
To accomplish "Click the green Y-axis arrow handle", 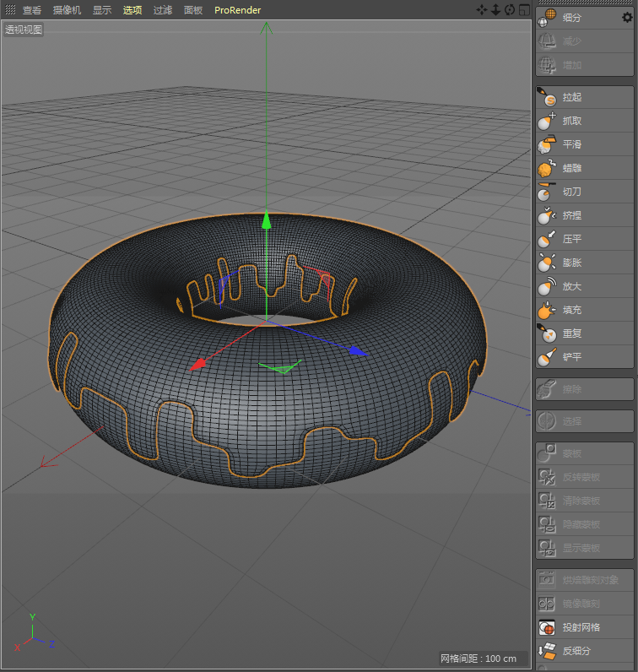I will pyautogui.click(x=266, y=220).
